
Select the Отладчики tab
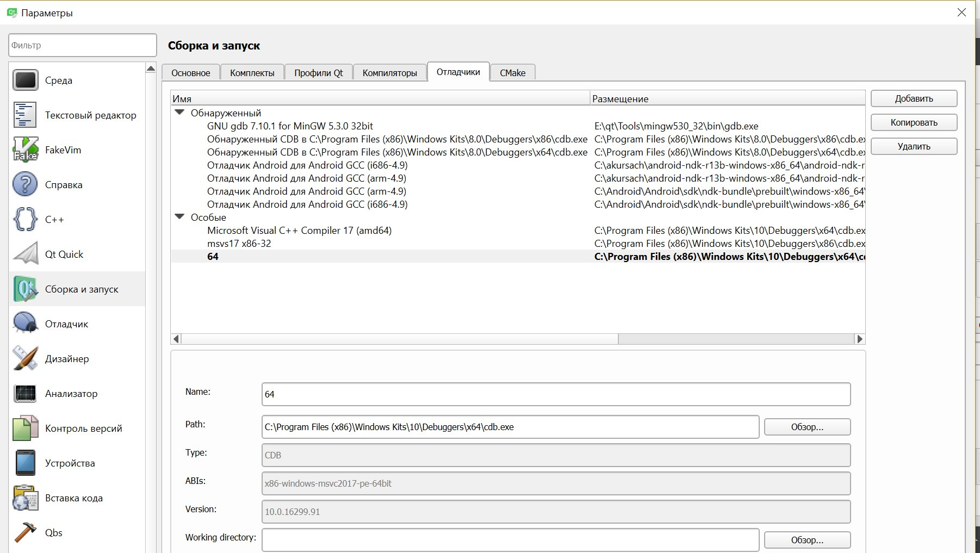pos(458,72)
